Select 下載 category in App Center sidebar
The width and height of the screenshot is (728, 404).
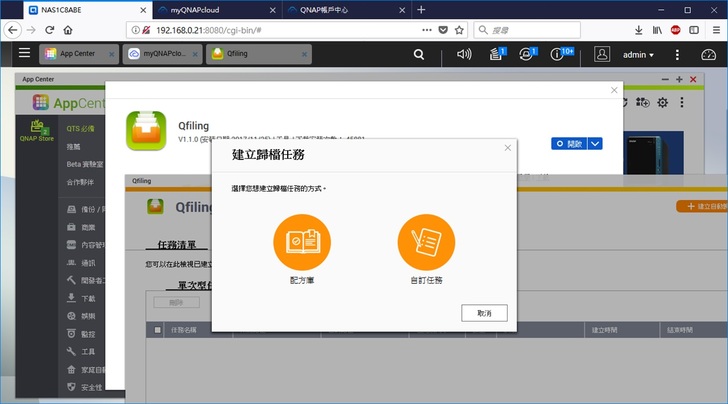[88, 298]
